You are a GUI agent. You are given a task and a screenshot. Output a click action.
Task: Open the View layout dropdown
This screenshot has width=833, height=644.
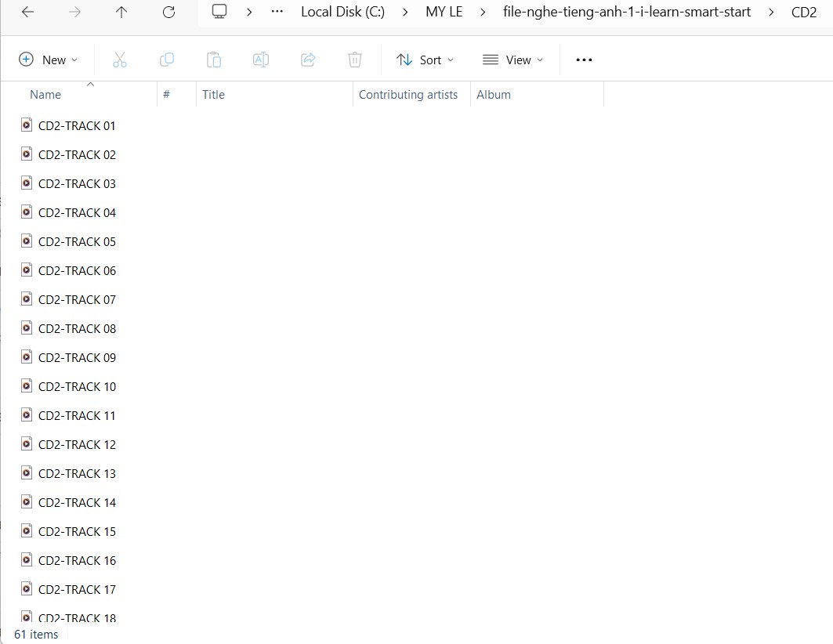point(512,60)
